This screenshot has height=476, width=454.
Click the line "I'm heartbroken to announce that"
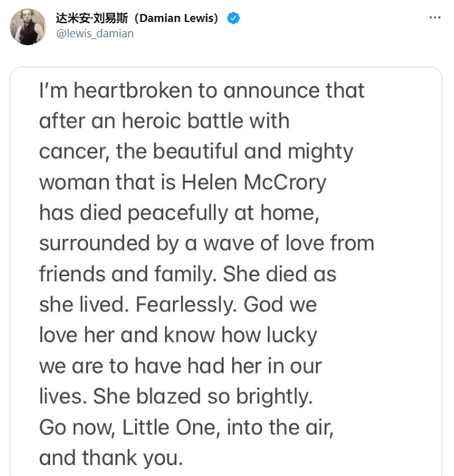pos(202,90)
